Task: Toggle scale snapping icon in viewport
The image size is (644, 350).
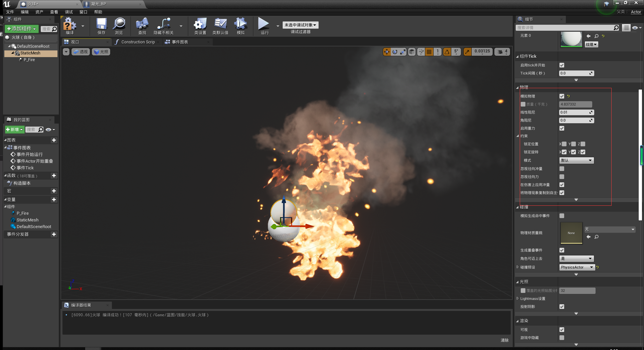Action: click(x=467, y=52)
